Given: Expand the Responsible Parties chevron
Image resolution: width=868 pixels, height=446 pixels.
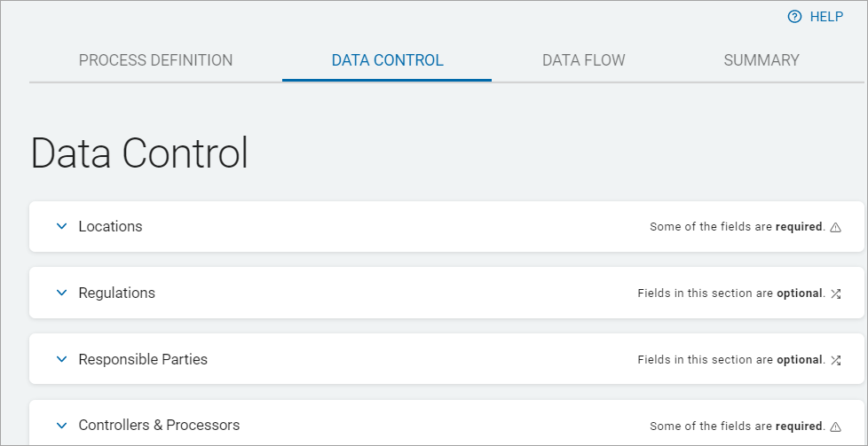Looking at the screenshot, I should point(61,359).
